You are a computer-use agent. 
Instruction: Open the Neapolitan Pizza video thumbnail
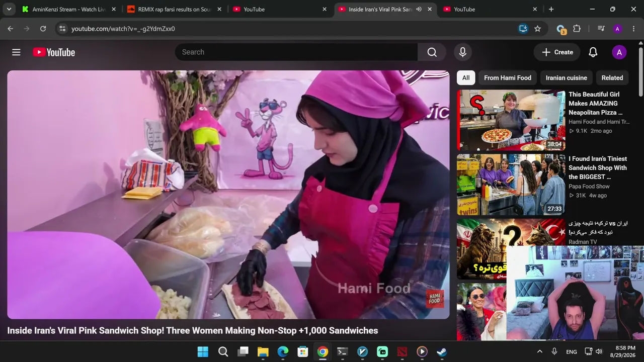tap(511, 120)
